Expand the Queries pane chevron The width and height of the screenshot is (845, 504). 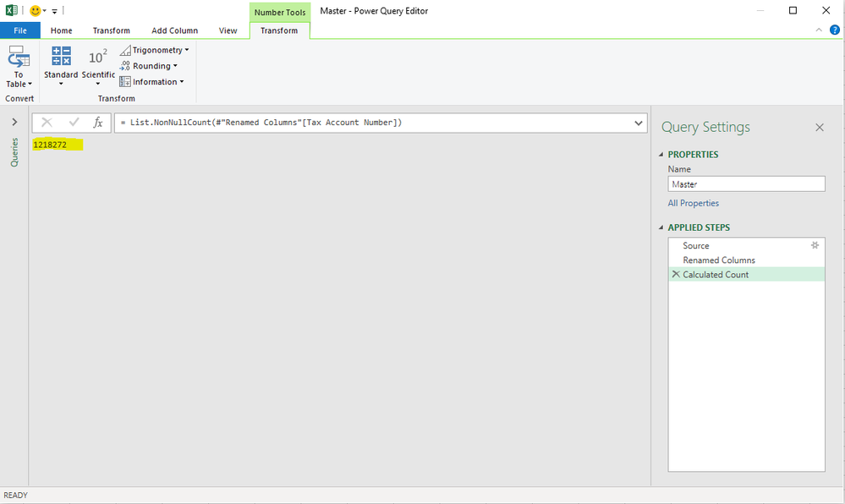[14, 122]
